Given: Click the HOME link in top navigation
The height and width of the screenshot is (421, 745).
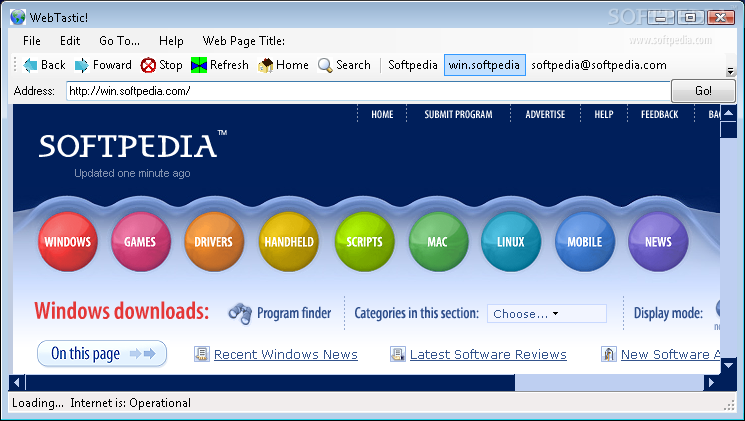Looking at the screenshot, I should pyautogui.click(x=382, y=115).
